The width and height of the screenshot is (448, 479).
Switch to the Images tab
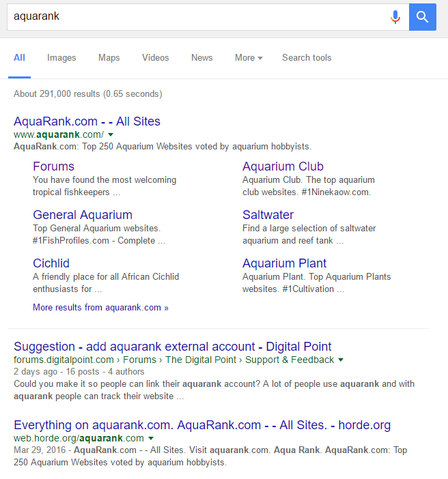(61, 58)
